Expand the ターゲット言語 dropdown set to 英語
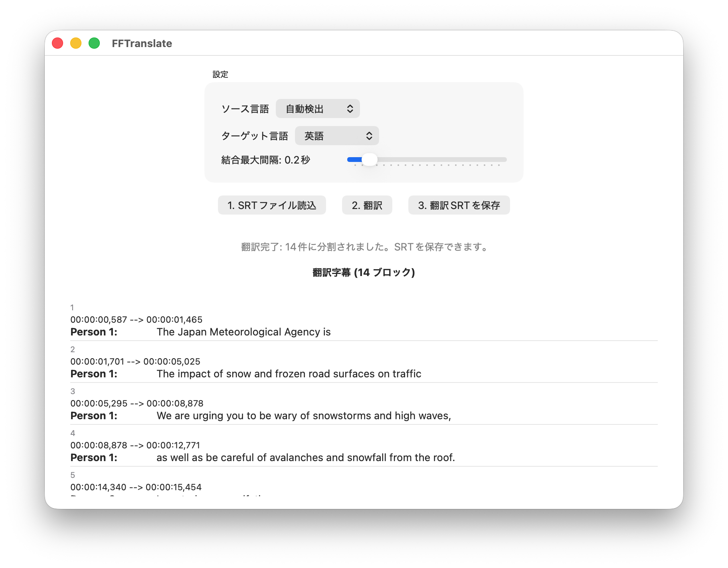Viewport: 728px width, 568px height. (x=337, y=136)
